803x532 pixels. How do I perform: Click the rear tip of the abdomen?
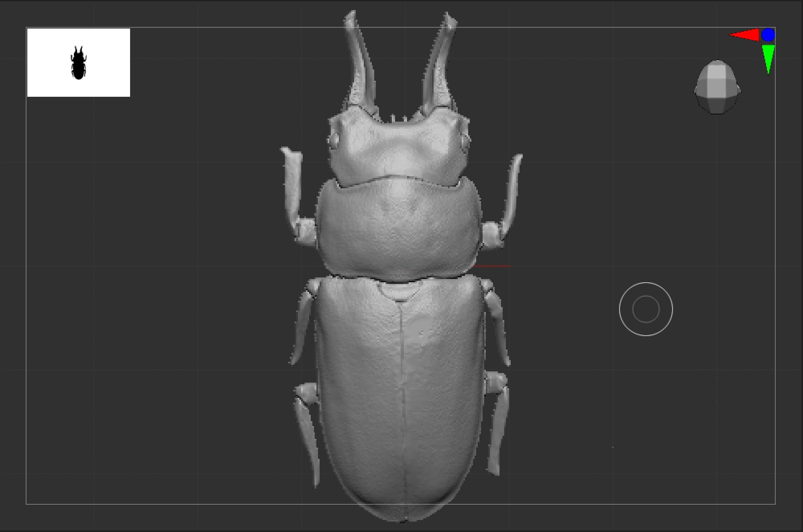coord(403,518)
